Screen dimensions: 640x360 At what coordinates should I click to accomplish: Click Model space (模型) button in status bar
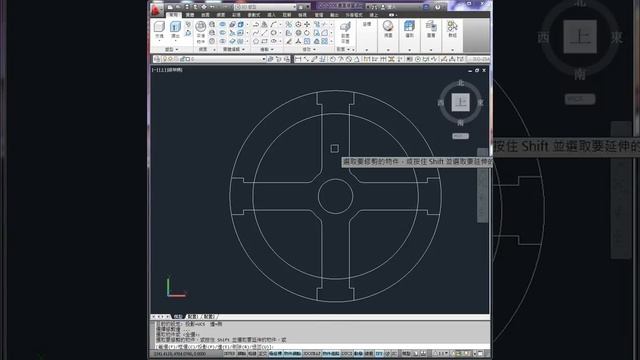point(406,353)
